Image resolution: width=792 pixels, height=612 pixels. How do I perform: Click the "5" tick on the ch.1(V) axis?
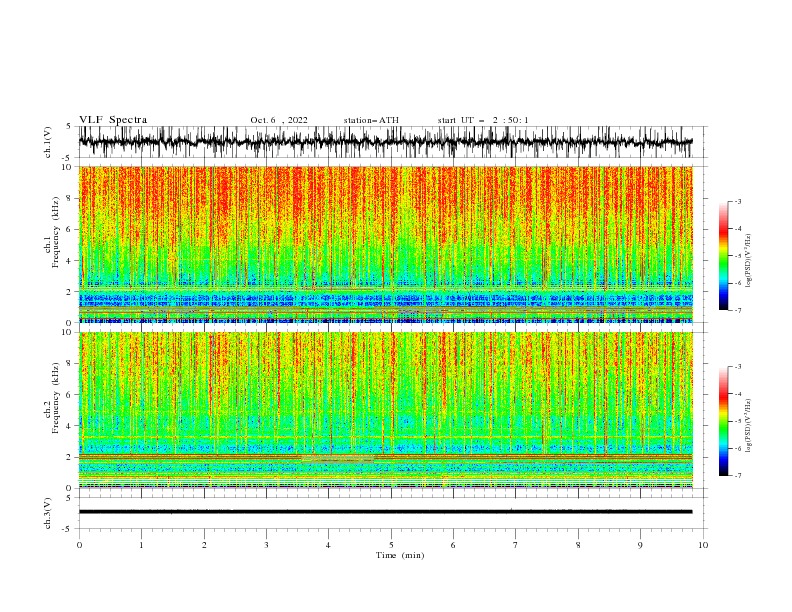(69, 126)
